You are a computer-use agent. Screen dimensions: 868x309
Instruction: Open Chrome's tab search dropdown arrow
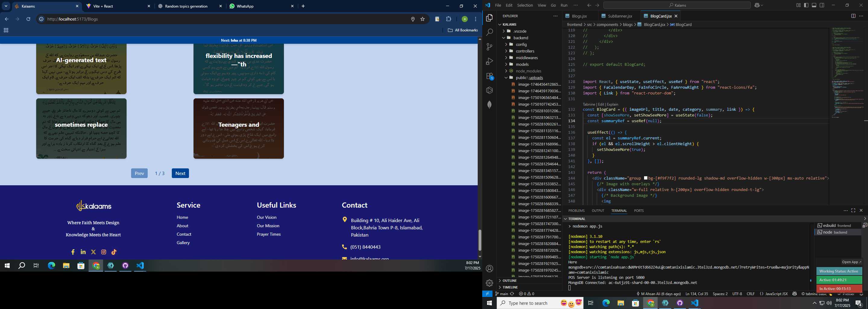6,6
